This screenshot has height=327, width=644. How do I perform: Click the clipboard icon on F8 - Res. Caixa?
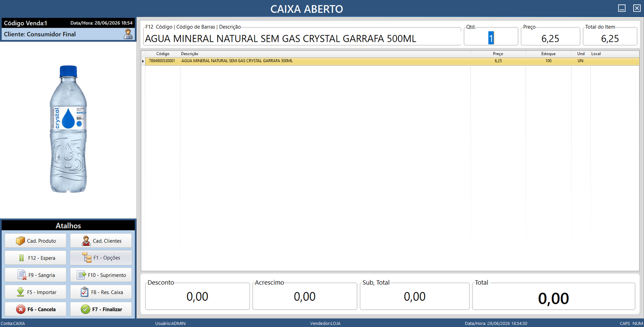(85, 292)
